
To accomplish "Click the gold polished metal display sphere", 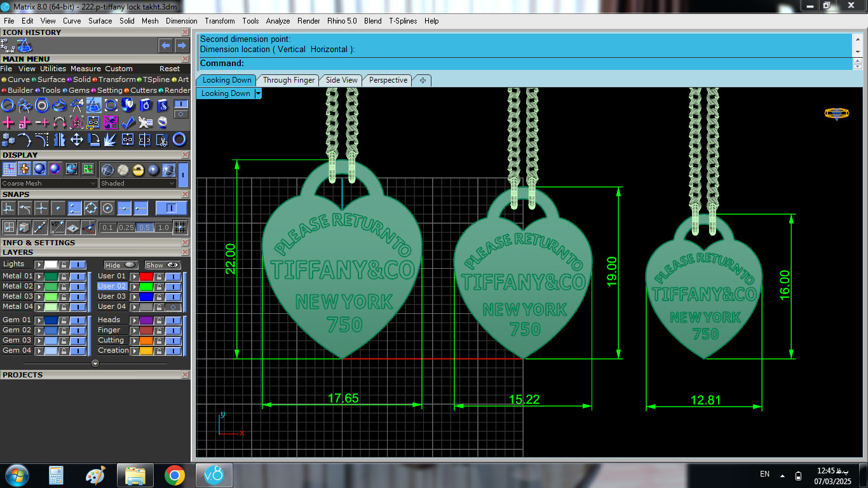I will point(138,170).
